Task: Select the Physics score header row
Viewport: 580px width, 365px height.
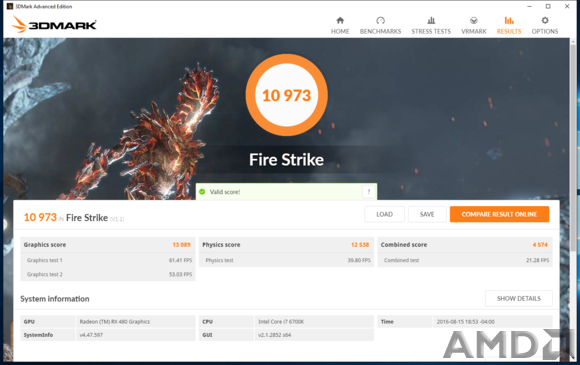Action: (x=286, y=245)
